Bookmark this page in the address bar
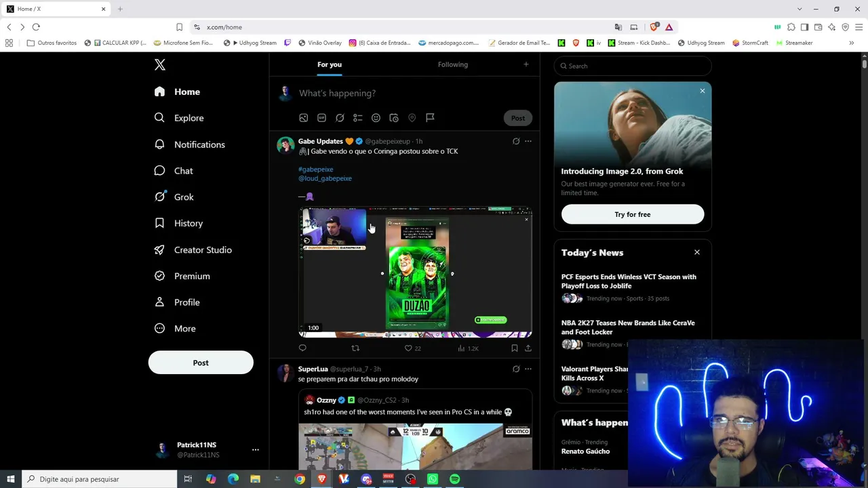 [x=179, y=27]
